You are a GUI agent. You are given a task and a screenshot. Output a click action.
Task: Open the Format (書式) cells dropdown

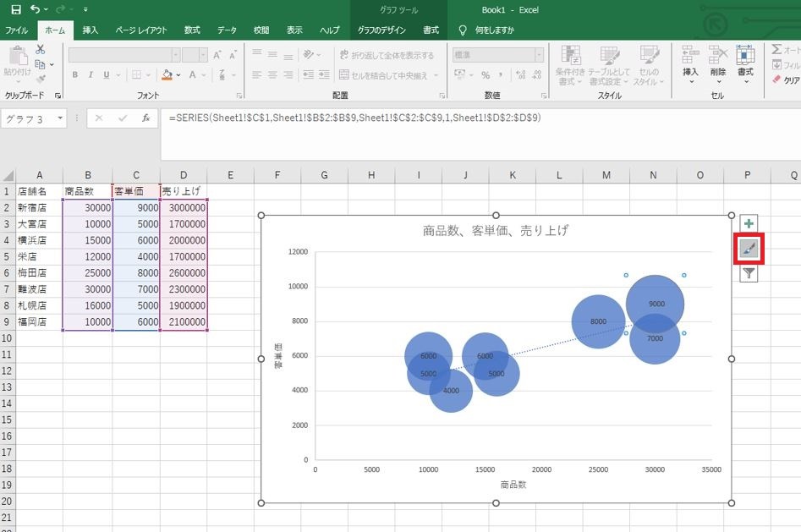(745, 64)
